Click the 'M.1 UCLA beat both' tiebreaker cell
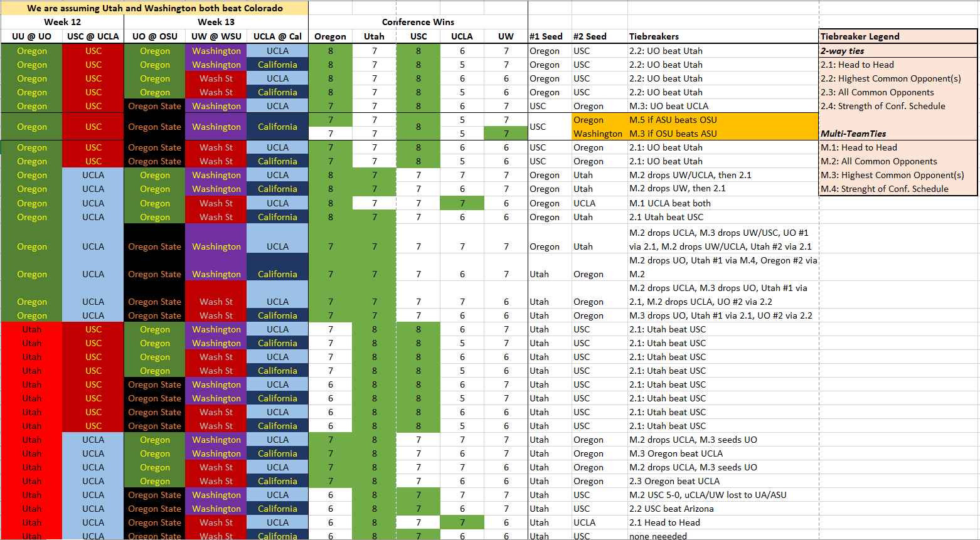980x540 pixels. (723, 203)
